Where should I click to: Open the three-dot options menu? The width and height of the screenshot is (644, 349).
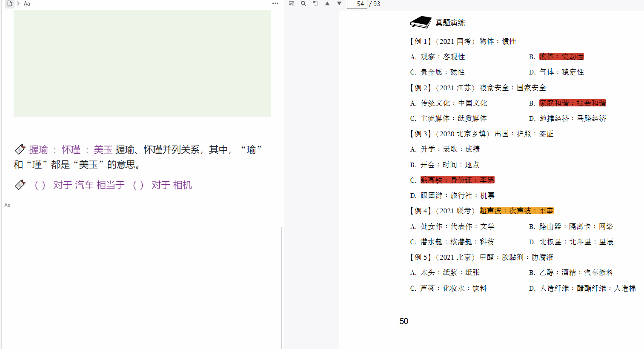point(275,3)
